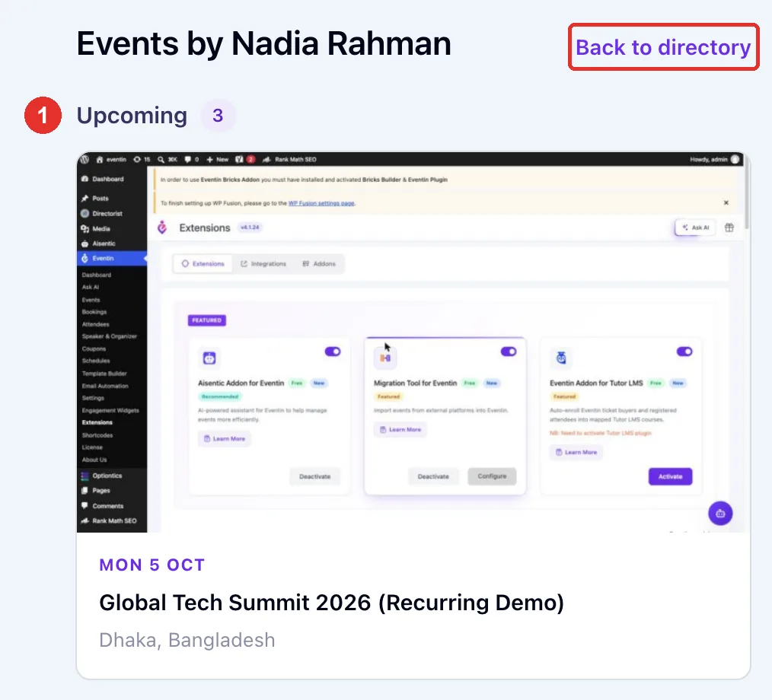Open License in the Eventin submenu
This screenshot has height=700, width=772.
point(92,447)
